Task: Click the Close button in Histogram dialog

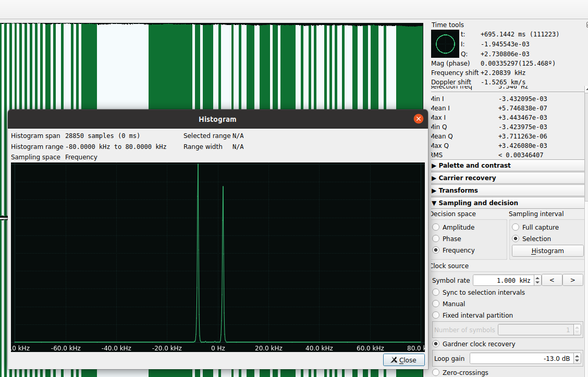Action: [x=403, y=360]
